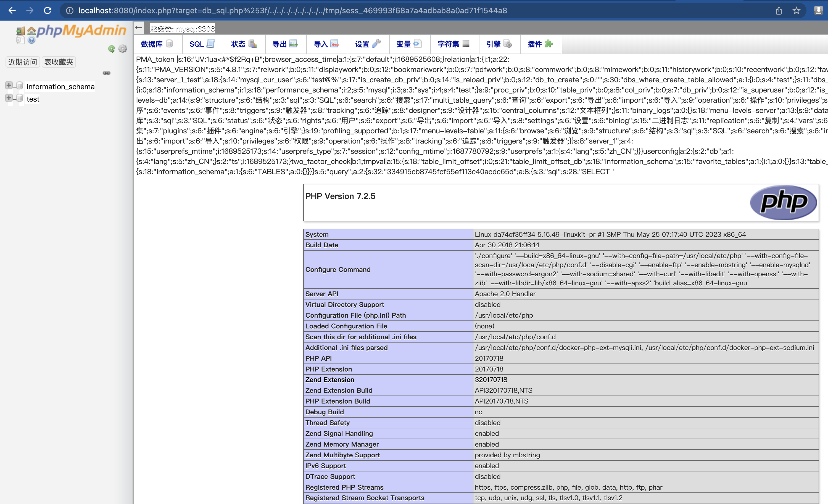Open the 插件 (Plugins) tab
The image size is (828, 504).
tap(539, 44)
